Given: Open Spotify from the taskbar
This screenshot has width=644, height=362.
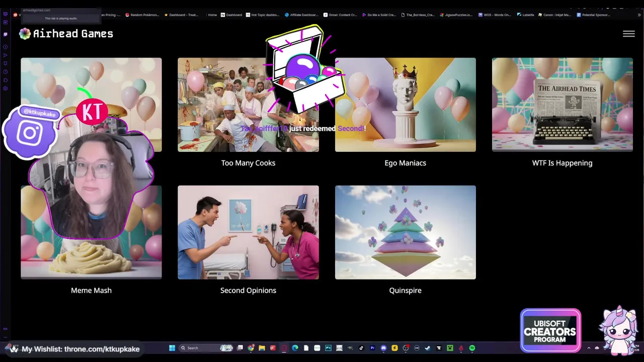Looking at the screenshot, I should (x=472, y=348).
